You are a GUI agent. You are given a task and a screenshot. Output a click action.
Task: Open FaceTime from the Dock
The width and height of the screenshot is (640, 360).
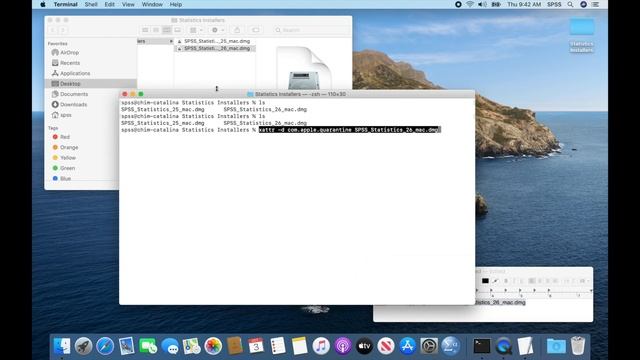click(148, 346)
